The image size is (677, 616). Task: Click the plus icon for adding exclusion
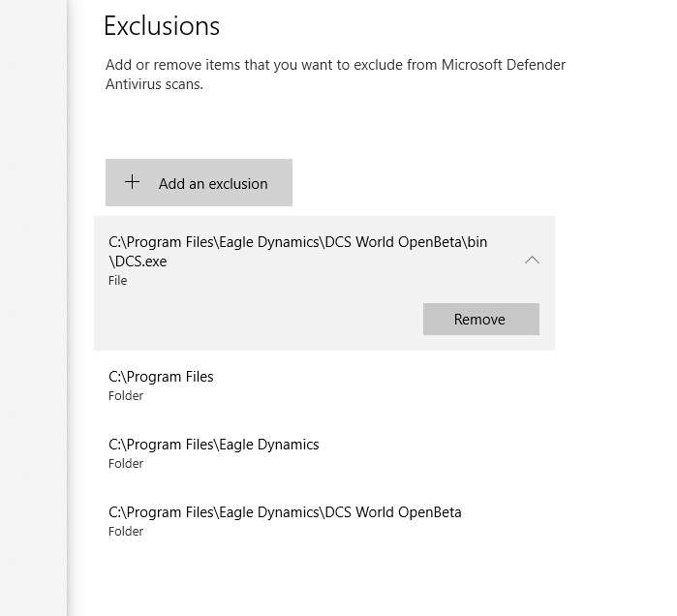click(132, 182)
